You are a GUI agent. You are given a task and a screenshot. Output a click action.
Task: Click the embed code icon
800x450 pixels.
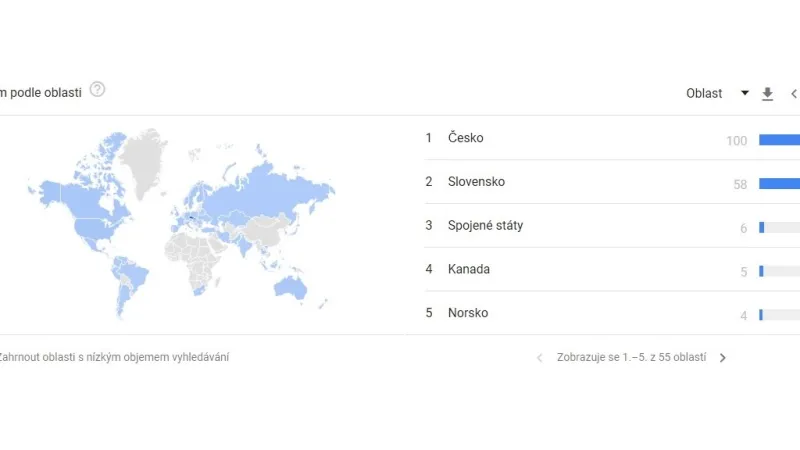(794, 94)
